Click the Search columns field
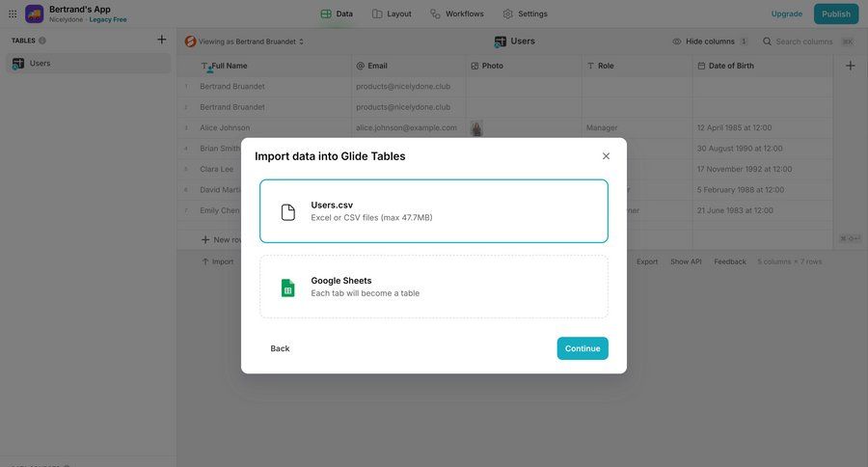The width and height of the screenshot is (868, 467). tap(803, 41)
